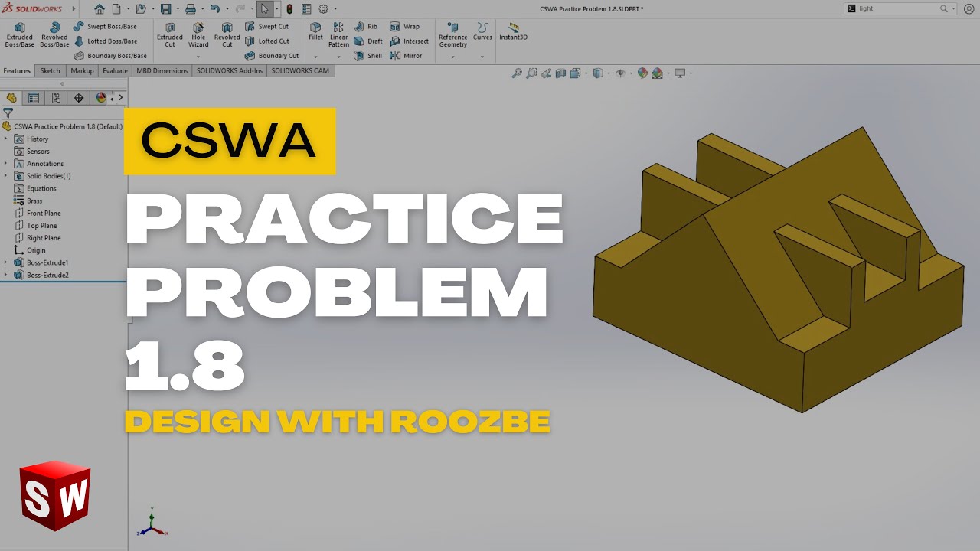The image size is (980, 551).
Task: Expand Curves dropdown arrow
Action: point(482,57)
